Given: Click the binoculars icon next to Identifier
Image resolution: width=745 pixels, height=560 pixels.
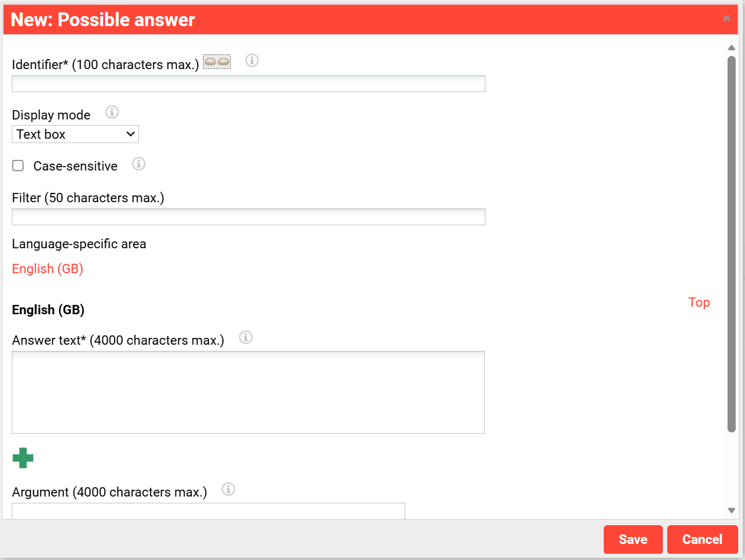Looking at the screenshot, I should tap(217, 62).
